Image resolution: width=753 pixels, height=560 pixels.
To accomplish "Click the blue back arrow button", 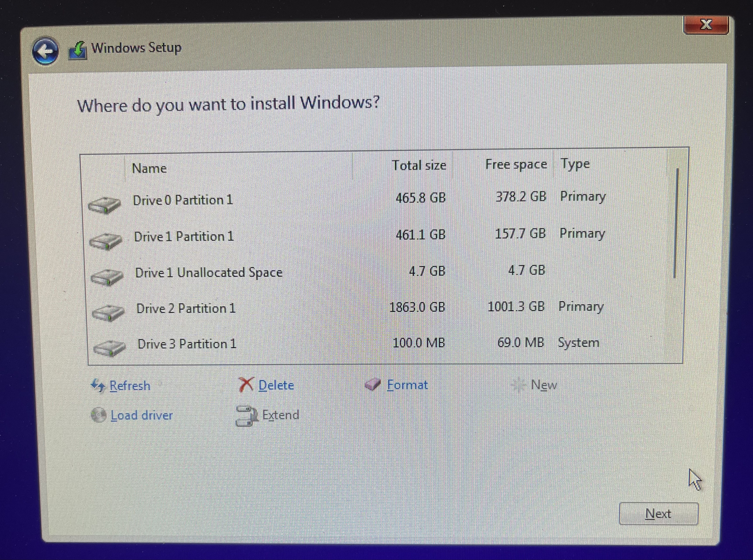I will pyautogui.click(x=45, y=51).
